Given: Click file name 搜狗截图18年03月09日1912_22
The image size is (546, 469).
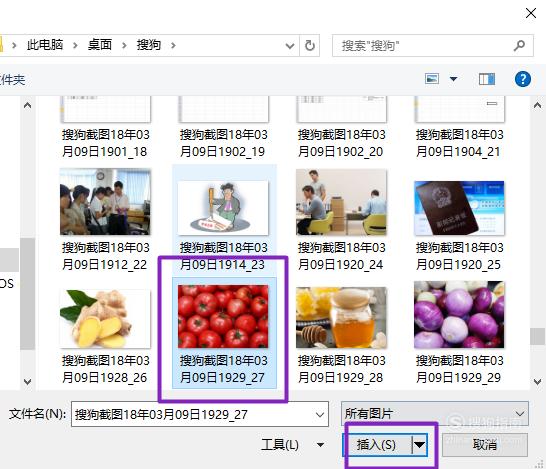Looking at the screenshot, I should (105, 256).
